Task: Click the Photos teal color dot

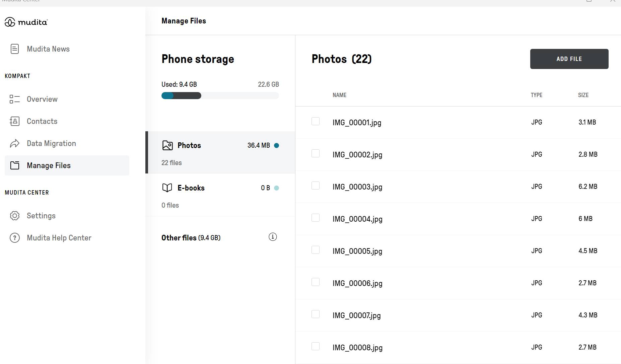Action: tap(276, 145)
